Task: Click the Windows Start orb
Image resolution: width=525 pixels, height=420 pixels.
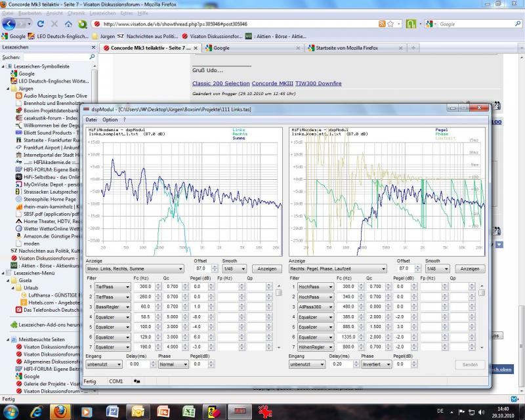Action: coord(11,411)
